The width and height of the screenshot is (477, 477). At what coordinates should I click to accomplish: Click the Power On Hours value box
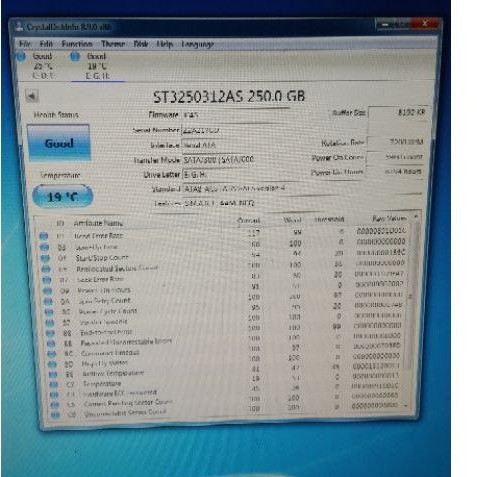click(x=394, y=172)
